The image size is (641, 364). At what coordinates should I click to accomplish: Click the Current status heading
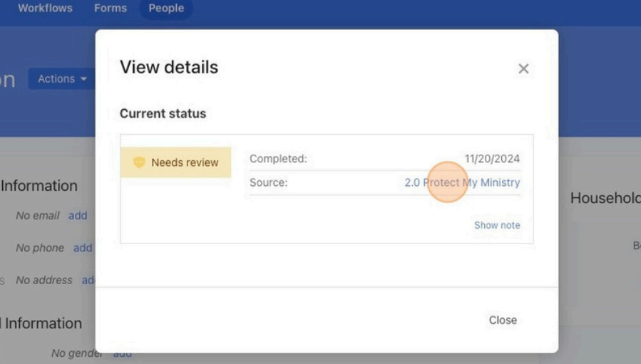pos(163,114)
